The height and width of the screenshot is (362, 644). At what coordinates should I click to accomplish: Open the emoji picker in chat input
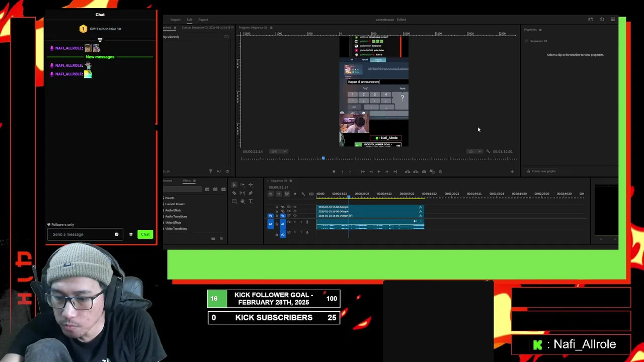click(116, 234)
